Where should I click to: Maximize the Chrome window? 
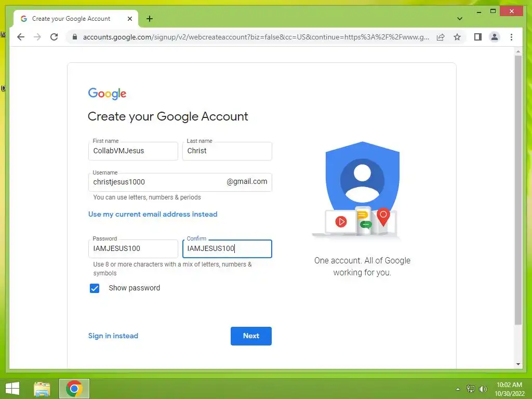(493, 11)
